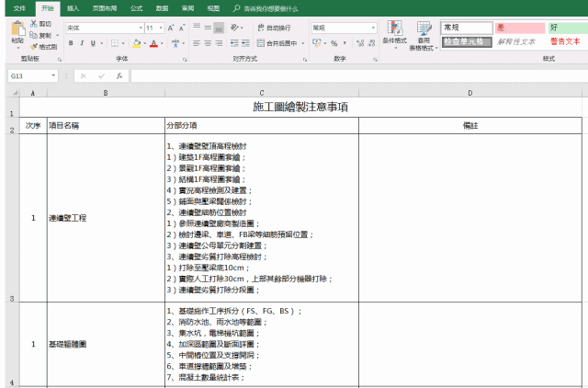Expand Merge and Center dropdown arrow

pyautogui.click(x=303, y=43)
